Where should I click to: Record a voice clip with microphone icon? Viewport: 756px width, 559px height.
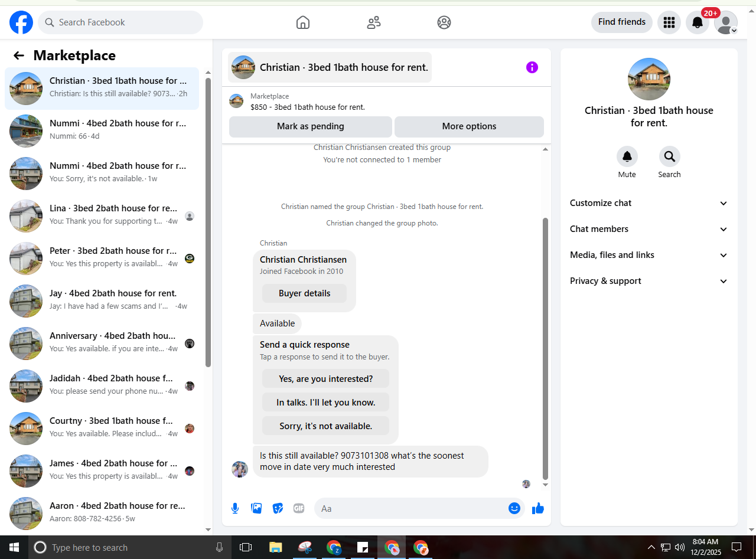pyautogui.click(x=235, y=508)
